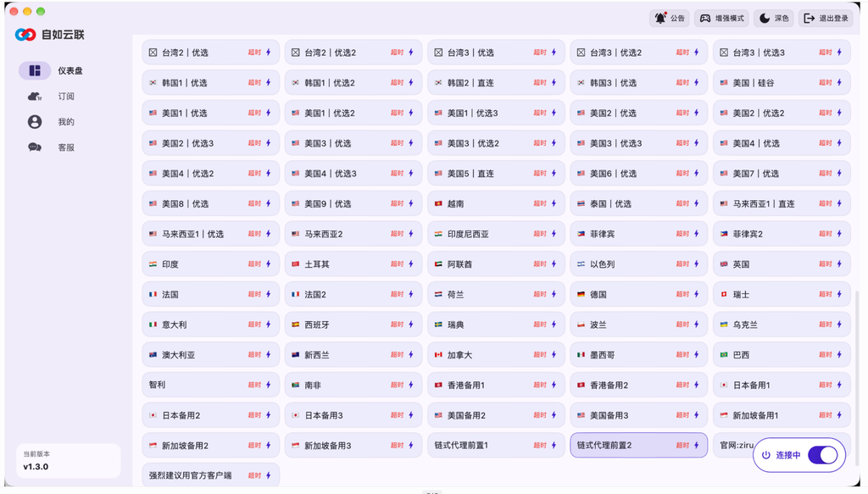Choose the 乌克兰 node
The height and width of the screenshot is (494, 868).
[x=782, y=325]
